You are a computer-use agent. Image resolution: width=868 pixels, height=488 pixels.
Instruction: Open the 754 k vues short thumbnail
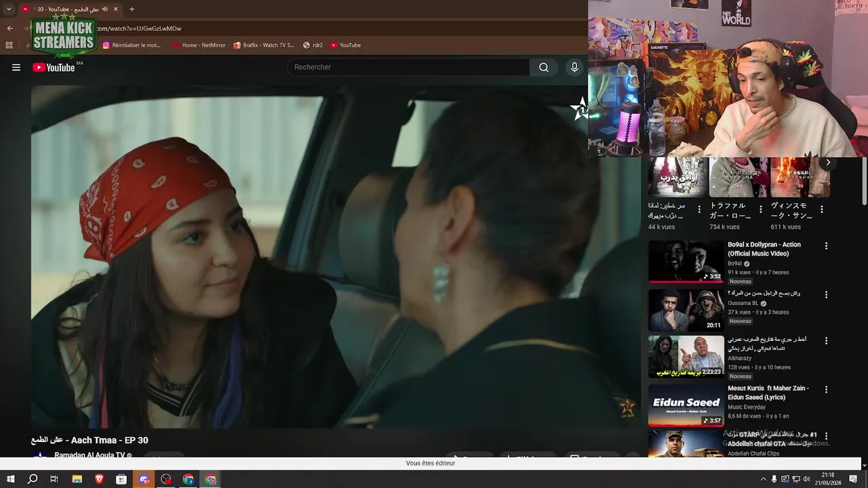(738, 177)
